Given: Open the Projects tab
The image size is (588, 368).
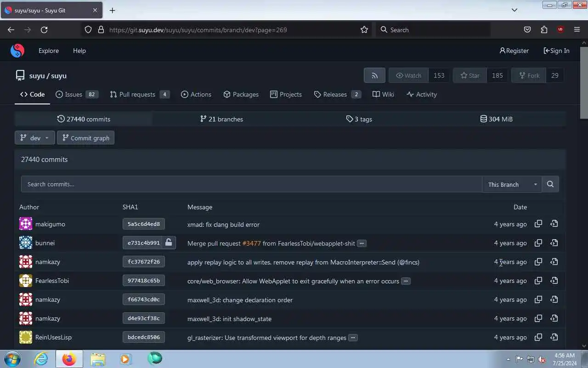Looking at the screenshot, I should pos(286,94).
